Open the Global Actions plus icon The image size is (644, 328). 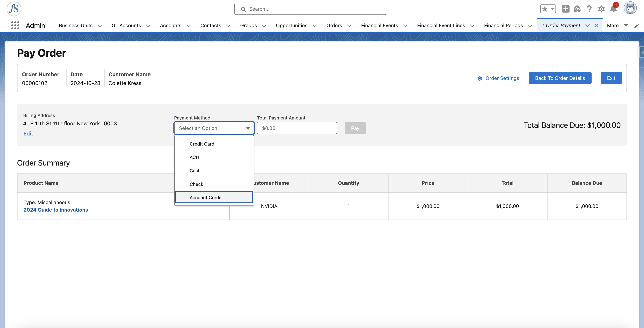[x=566, y=9]
